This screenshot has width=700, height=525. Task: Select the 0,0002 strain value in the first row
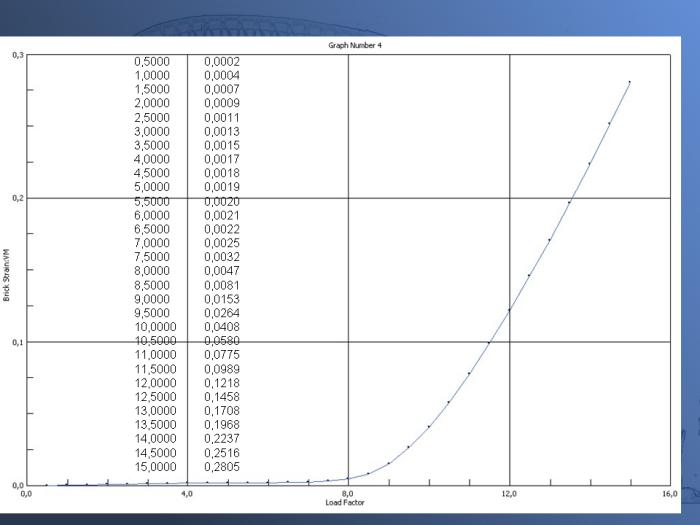coord(221,61)
